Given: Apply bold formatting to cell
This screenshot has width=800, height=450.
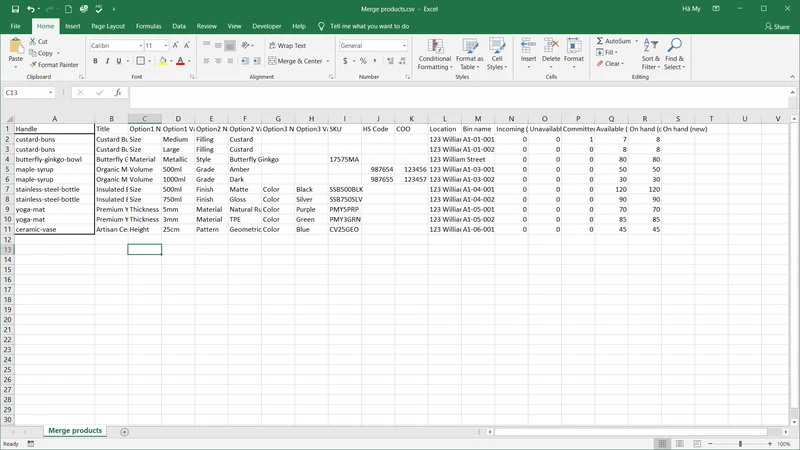Looking at the screenshot, I should 95,61.
